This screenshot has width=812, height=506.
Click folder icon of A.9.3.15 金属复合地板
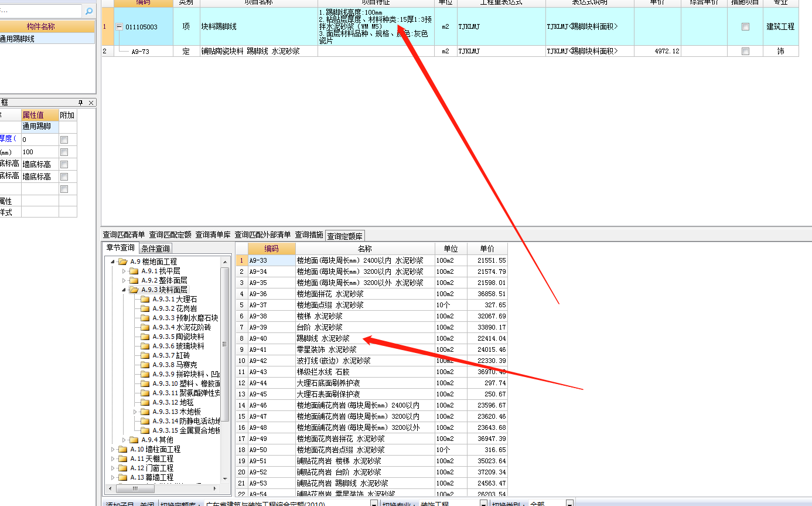pyautogui.click(x=145, y=430)
